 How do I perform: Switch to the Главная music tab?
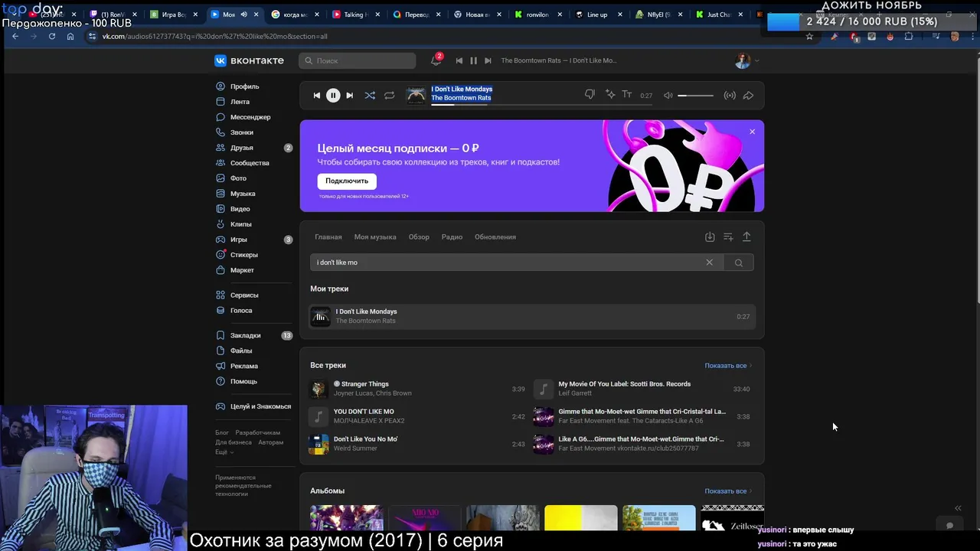(x=328, y=237)
